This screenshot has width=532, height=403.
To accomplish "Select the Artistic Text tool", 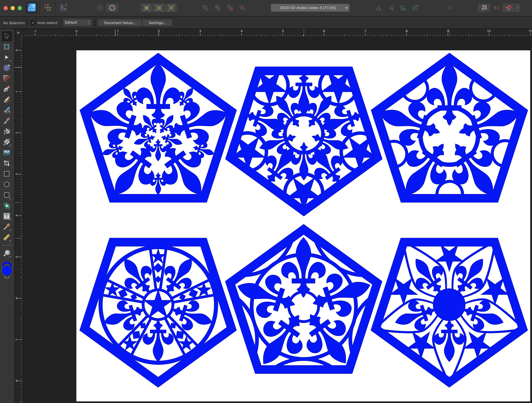I will coord(7,216).
